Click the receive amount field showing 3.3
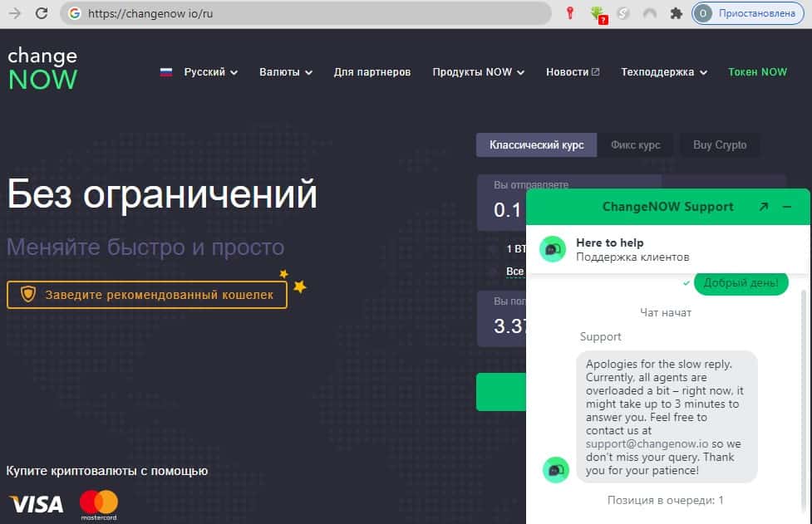Image resolution: width=812 pixels, height=524 pixels. 501,319
